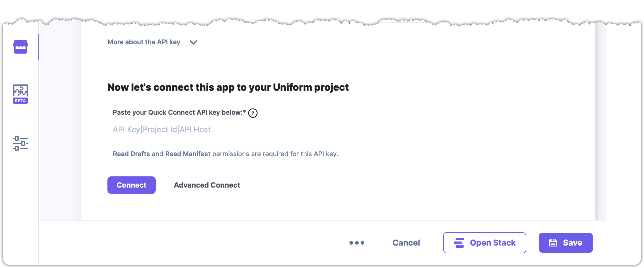Click the vertical scrollbar of the panel

click(597, 125)
